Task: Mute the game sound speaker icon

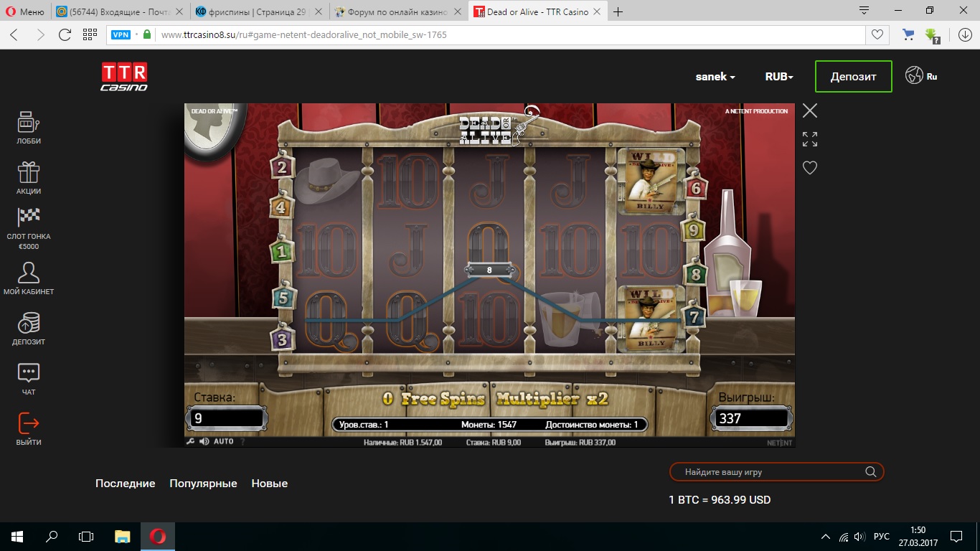Action: click(x=204, y=441)
